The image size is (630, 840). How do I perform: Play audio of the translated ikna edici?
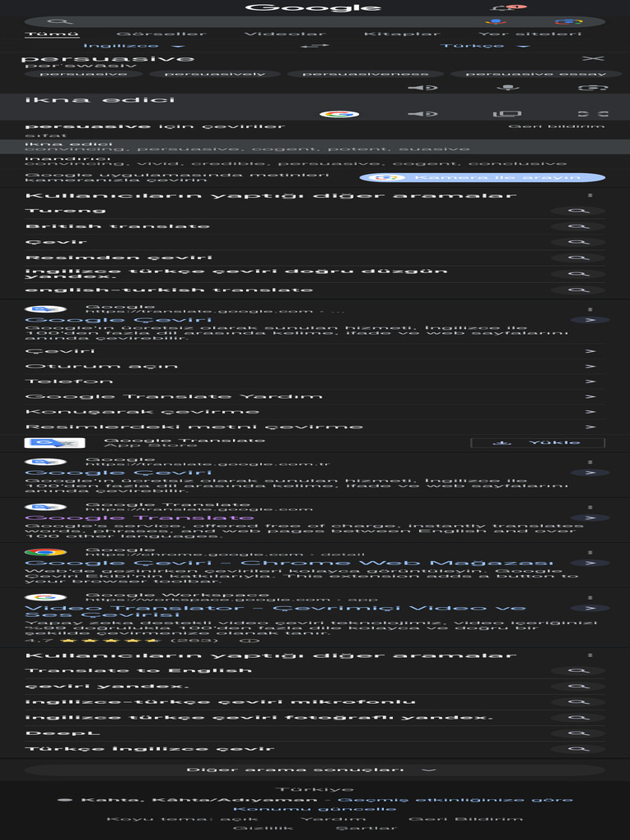pos(422,113)
